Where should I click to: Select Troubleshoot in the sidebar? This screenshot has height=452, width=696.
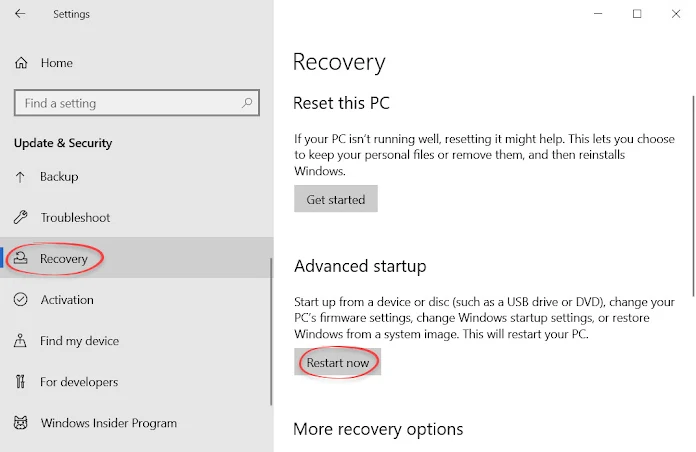[x=75, y=218]
